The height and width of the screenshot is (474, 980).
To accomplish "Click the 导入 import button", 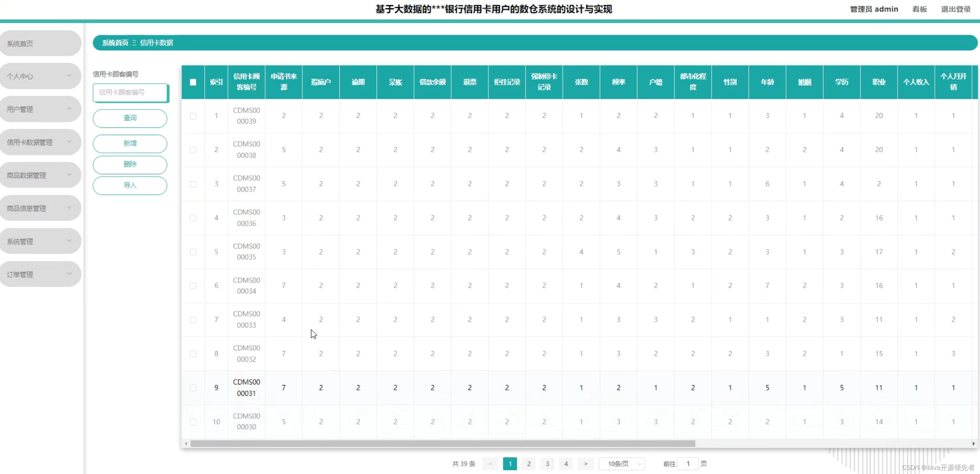I will tap(130, 185).
